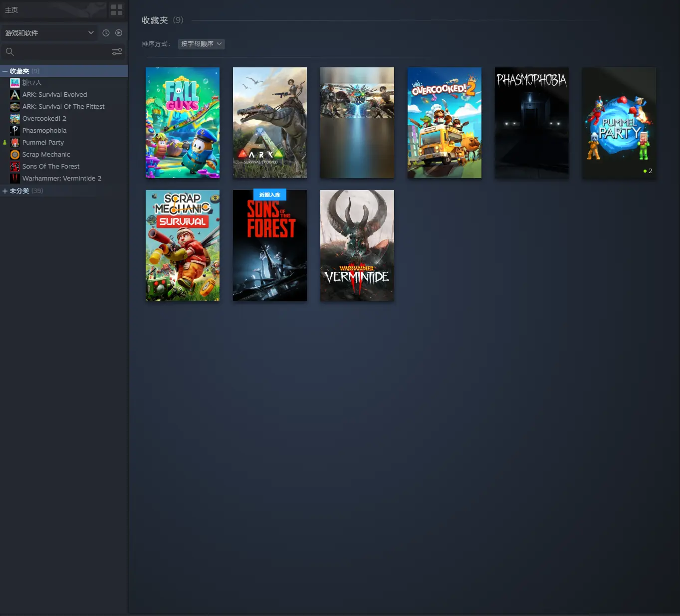
Task: Click the 糖豆人 game icon in sidebar
Action: point(15,82)
